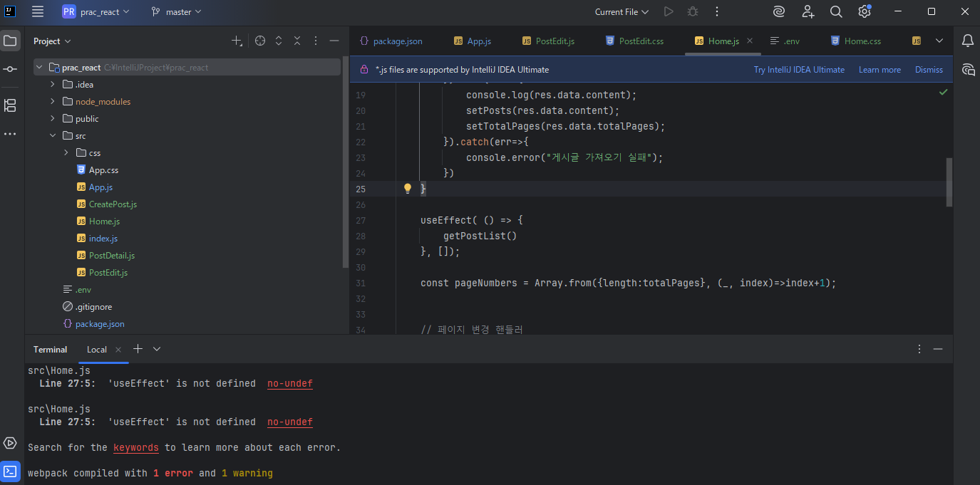Screen dimensions: 980x485
Task: Click the editor vertical scrollbar
Action: (949, 182)
